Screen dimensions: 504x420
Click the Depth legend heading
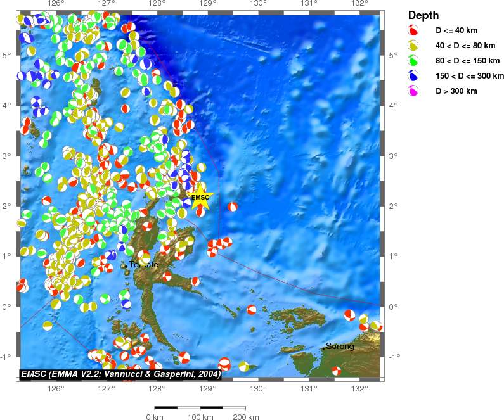pyautogui.click(x=423, y=15)
